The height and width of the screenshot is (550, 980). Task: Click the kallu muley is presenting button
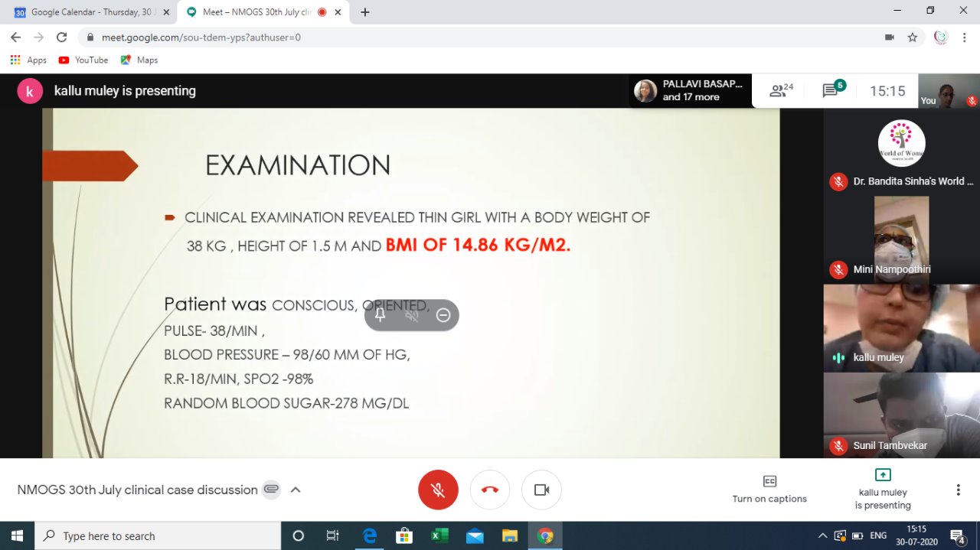(x=883, y=490)
